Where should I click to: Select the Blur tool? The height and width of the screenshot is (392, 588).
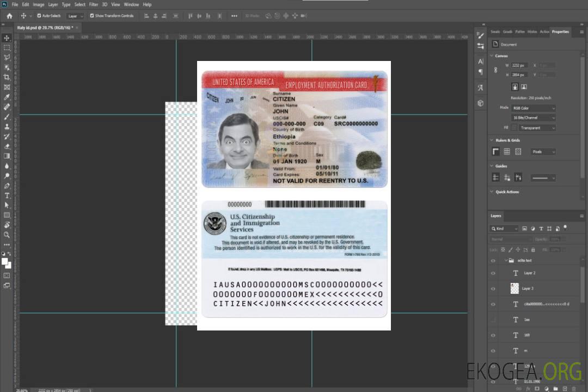point(7,166)
